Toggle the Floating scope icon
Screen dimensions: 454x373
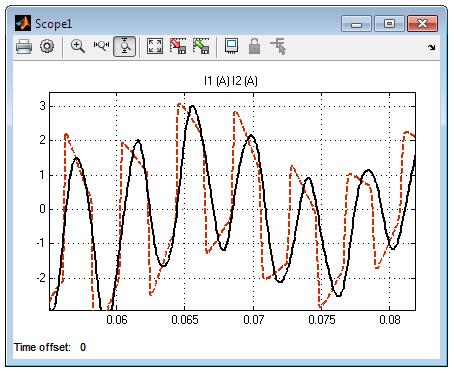click(231, 46)
